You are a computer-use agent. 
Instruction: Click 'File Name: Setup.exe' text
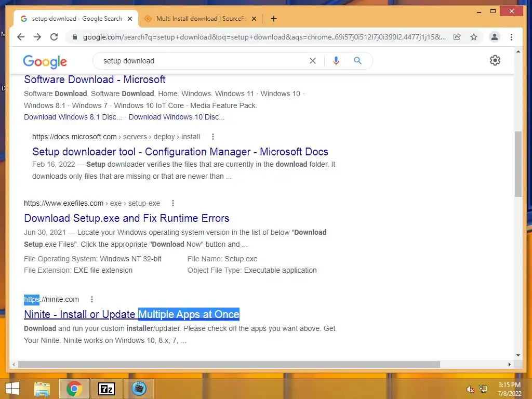tap(222, 259)
